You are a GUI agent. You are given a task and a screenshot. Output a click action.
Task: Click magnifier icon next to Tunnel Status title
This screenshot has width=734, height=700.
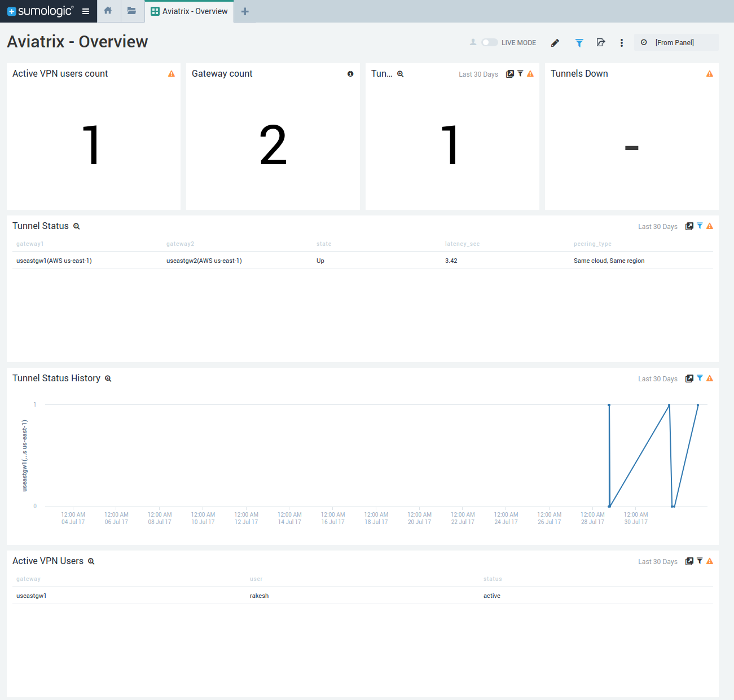pos(77,226)
